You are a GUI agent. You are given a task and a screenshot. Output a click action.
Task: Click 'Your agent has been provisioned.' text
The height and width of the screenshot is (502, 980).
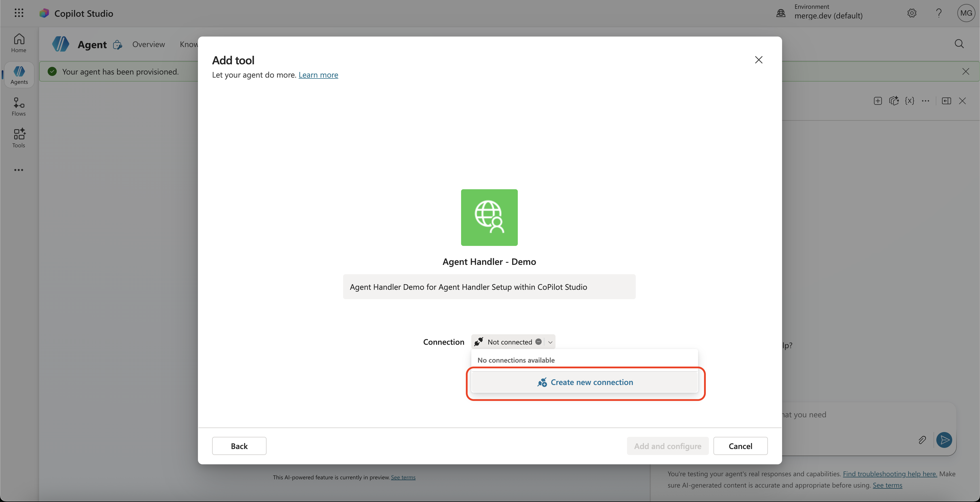[x=120, y=71]
